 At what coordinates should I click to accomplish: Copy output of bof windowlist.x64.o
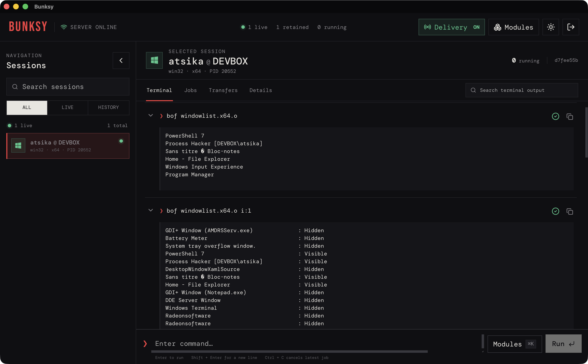click(x=570, y=117)
